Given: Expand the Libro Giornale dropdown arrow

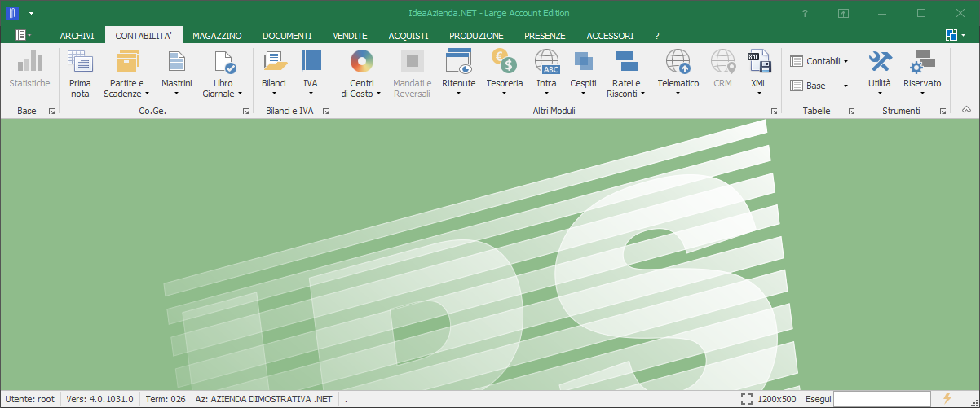Looking at the screenshot, I should pyautogui.click(x=241, y=94).
